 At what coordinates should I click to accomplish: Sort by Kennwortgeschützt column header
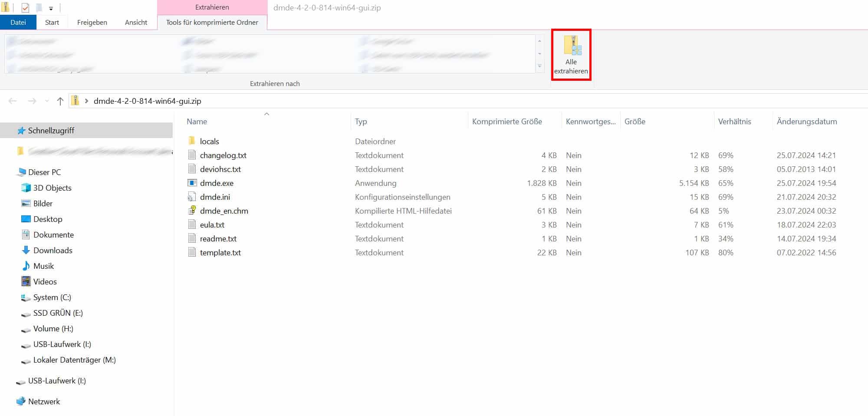coord(591,122)
